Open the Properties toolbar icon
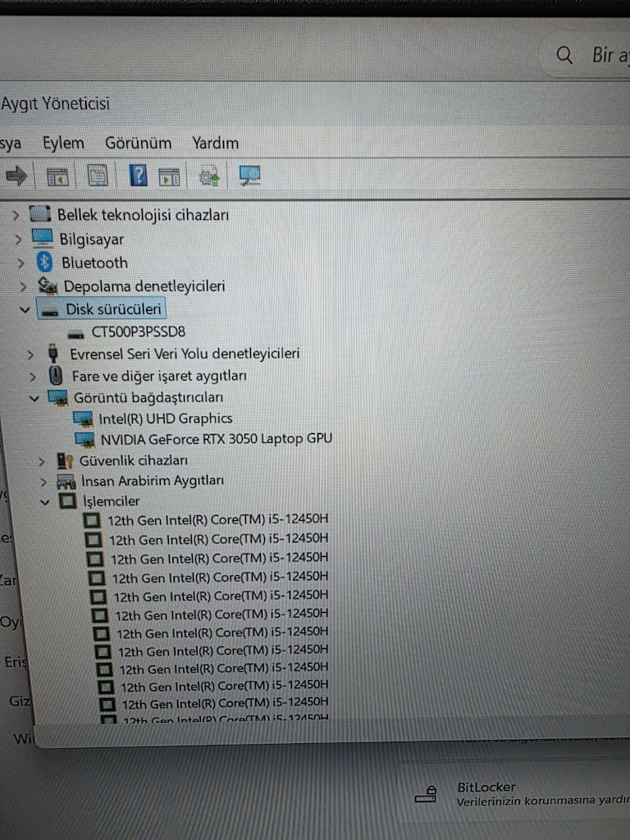 [x=98, y=176]
